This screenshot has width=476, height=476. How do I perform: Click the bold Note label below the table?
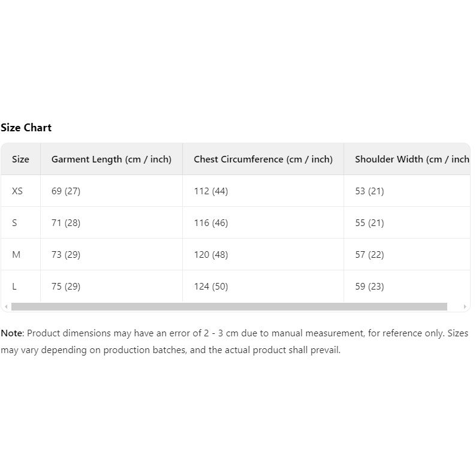pos(11,333)
